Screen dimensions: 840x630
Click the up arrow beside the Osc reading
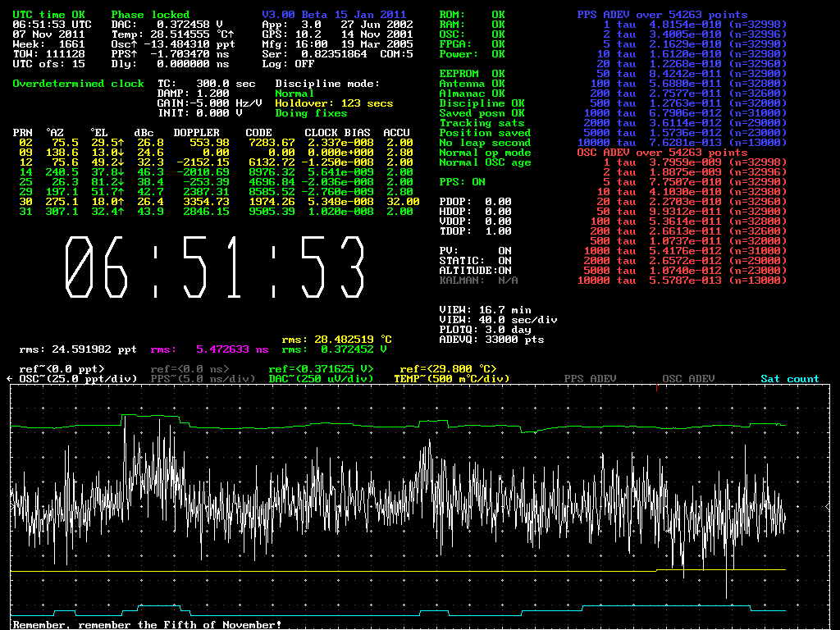click(135, 44)
